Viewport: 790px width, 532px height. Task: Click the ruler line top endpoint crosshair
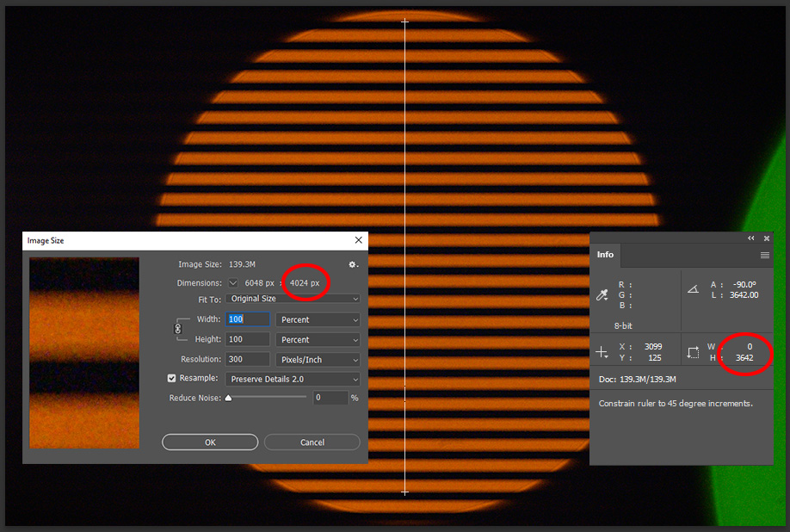pyautogui.click(x=404, y=22)
